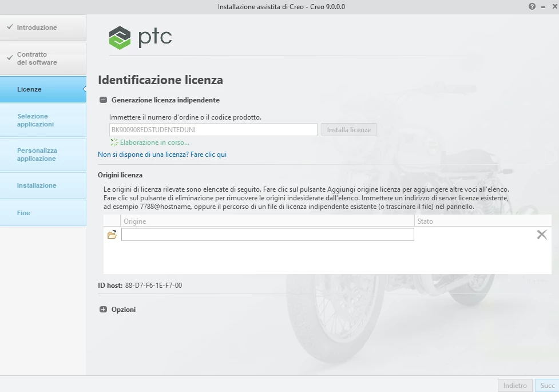Viewport: 559px width, 392px height.
Task: Click the Indietro button
Action: (515, 386)
